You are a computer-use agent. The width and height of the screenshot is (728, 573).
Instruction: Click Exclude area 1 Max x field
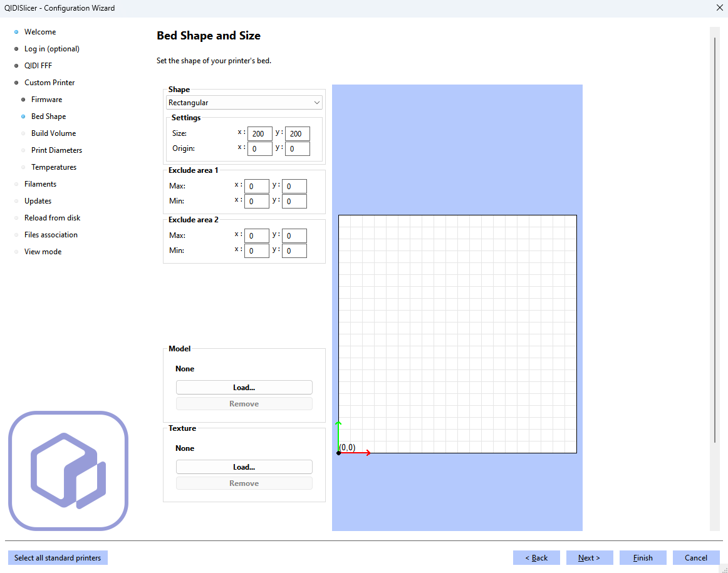click(256, 186)
